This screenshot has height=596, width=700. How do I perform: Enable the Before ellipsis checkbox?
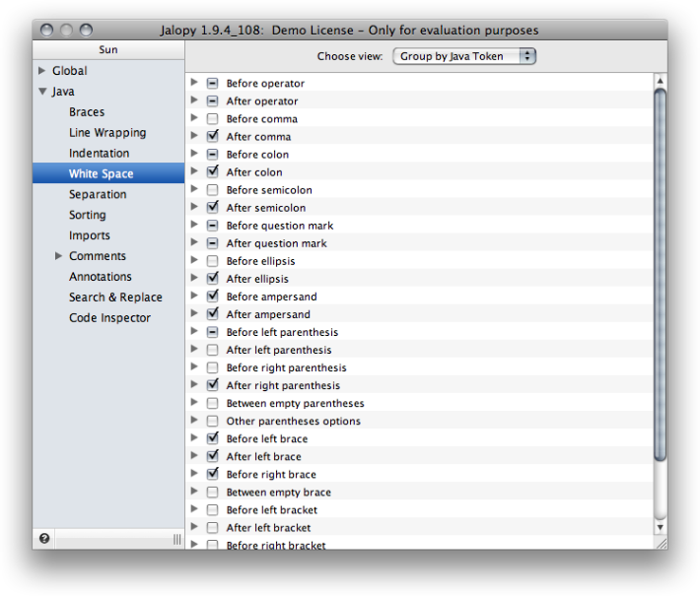click(213, 261)
